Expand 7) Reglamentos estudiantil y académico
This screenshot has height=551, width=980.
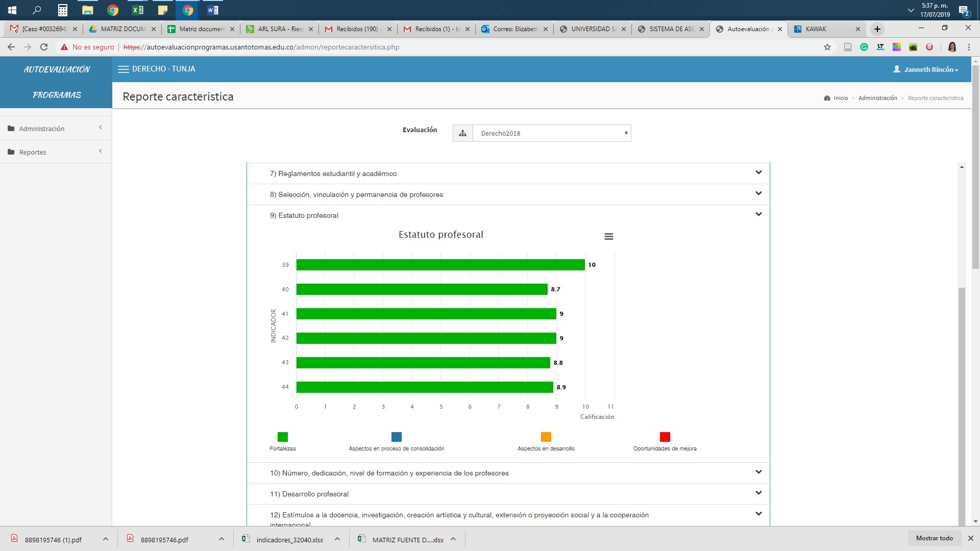click(x=508, y=173)
